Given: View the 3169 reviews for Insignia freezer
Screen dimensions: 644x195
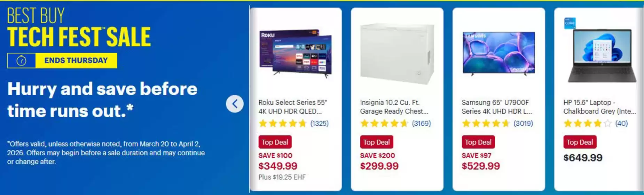Looking at the screenshot, I should [421, 123].
